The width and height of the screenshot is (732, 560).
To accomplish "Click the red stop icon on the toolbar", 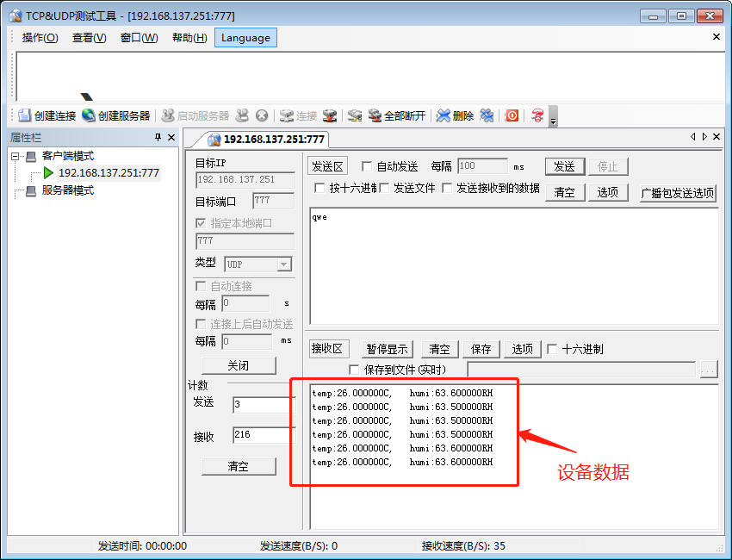I will [512, 115].
